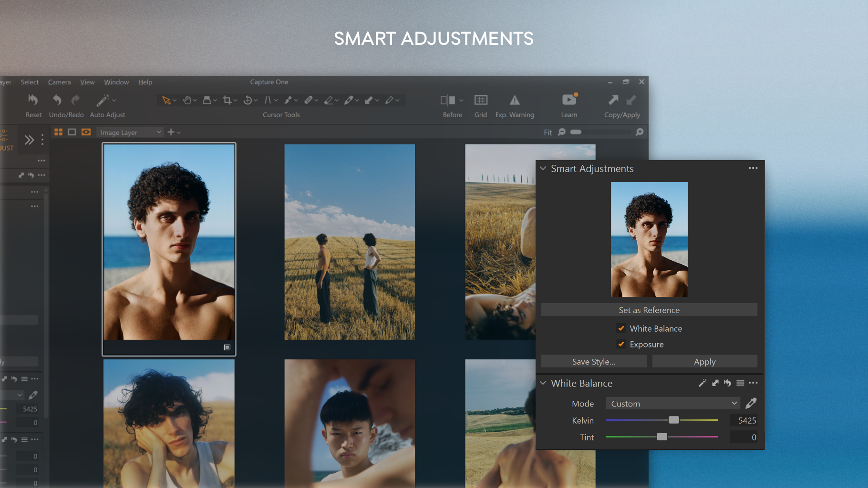The height and width of the screenshot is (488, 868).
Task: Open the Camera menu
Action: pyautogui.click(x=59, y=82)
